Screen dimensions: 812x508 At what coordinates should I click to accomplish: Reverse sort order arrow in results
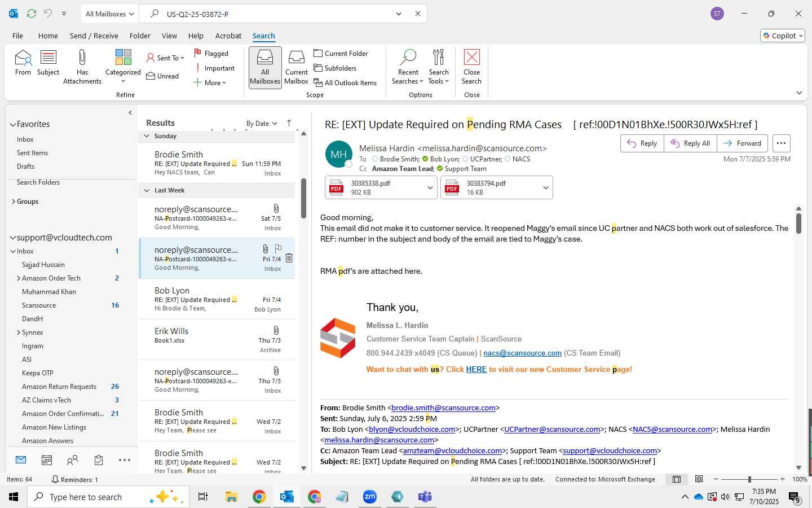click(x=289, y=123)
